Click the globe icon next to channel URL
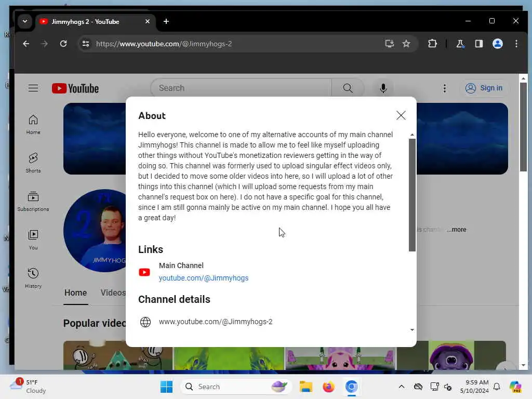 [145, 322]
